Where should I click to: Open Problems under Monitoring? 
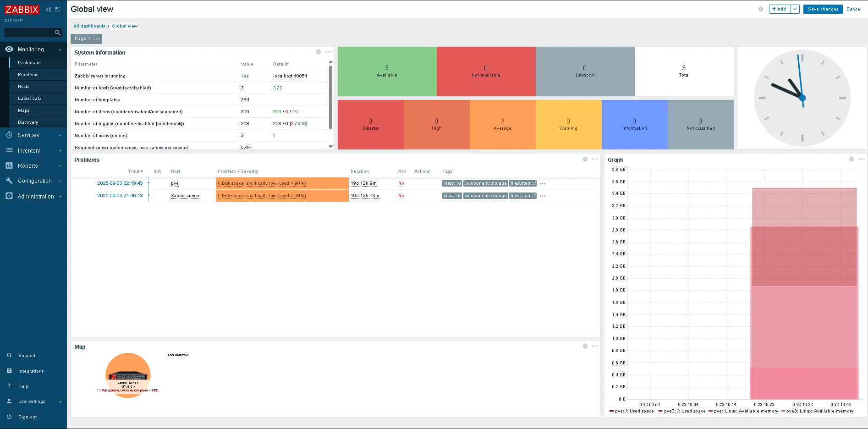28,74
